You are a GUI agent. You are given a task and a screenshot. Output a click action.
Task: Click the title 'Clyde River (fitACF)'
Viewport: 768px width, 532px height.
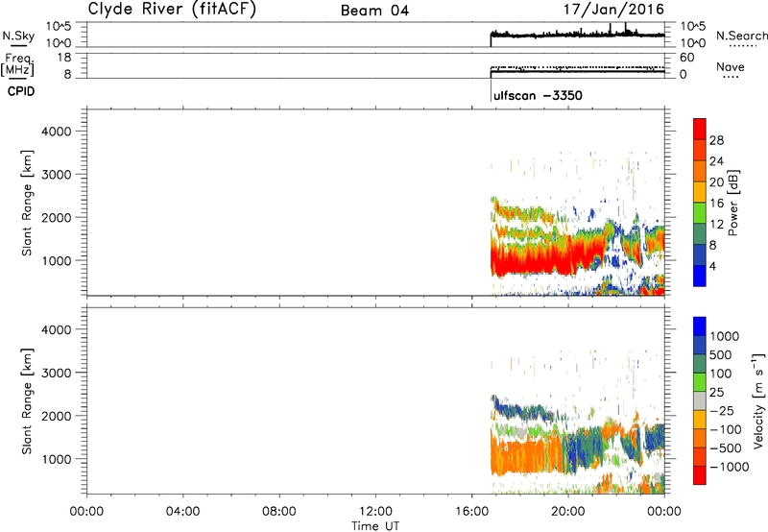pyautogui.click(x=172, y=10)
